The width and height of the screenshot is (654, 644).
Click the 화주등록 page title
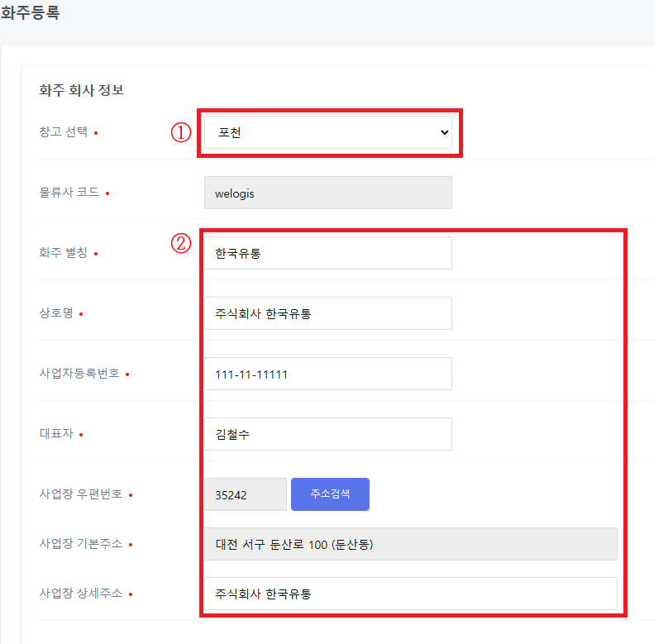31,14
